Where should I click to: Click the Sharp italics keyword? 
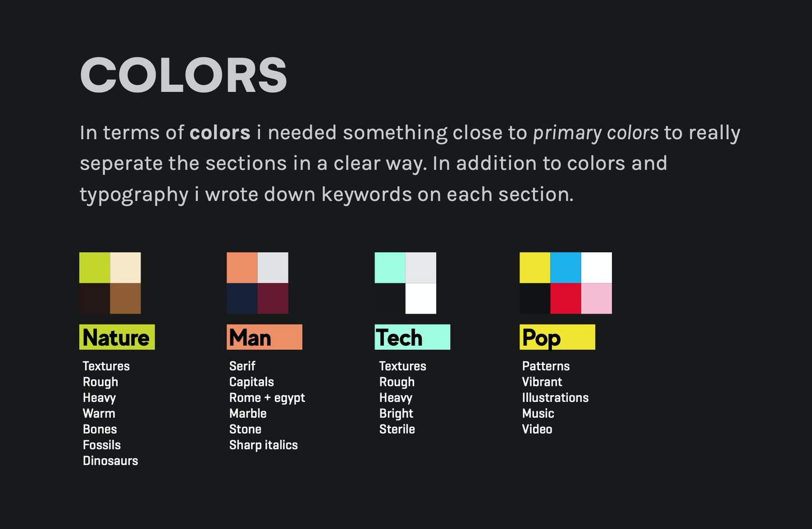pyautogui.click(x=263, y=445)
